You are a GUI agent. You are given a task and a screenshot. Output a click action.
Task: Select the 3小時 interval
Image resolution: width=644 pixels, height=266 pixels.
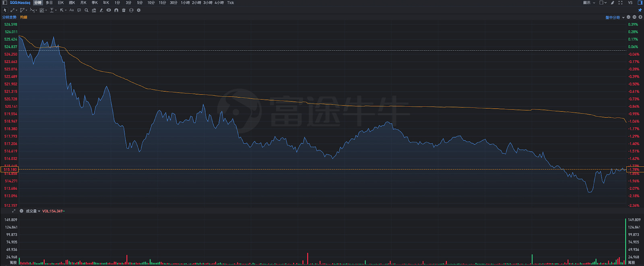[208, 2]
